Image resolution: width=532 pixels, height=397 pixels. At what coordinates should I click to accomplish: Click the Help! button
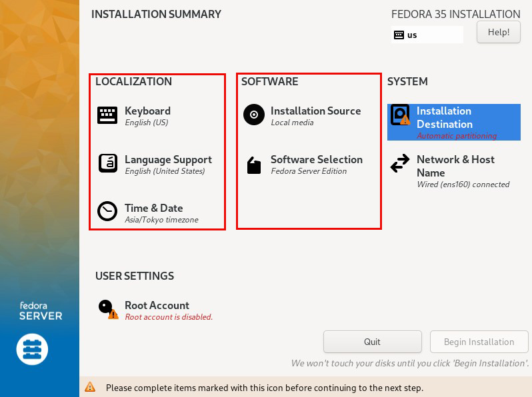point(499,32)
